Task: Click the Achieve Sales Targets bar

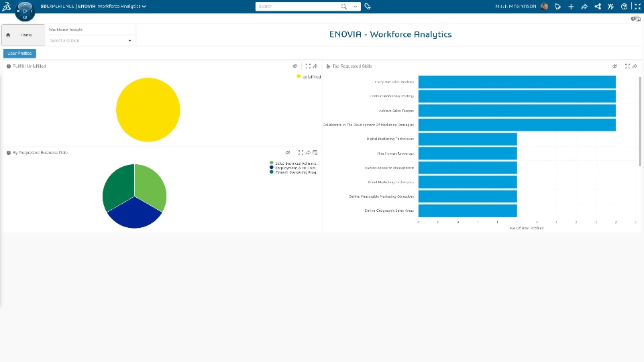Action: [x=517, y=111]
